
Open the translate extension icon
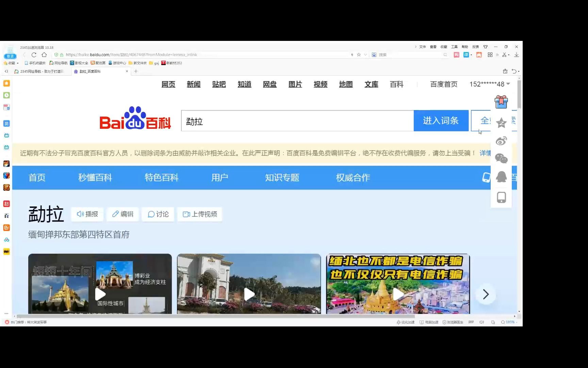click(x=466, y=55)
